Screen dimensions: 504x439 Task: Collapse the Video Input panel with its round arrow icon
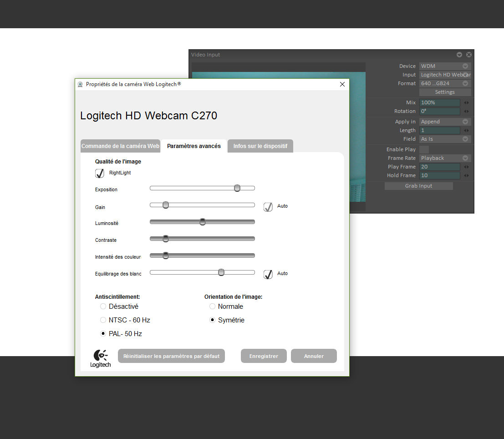[459, 55]
